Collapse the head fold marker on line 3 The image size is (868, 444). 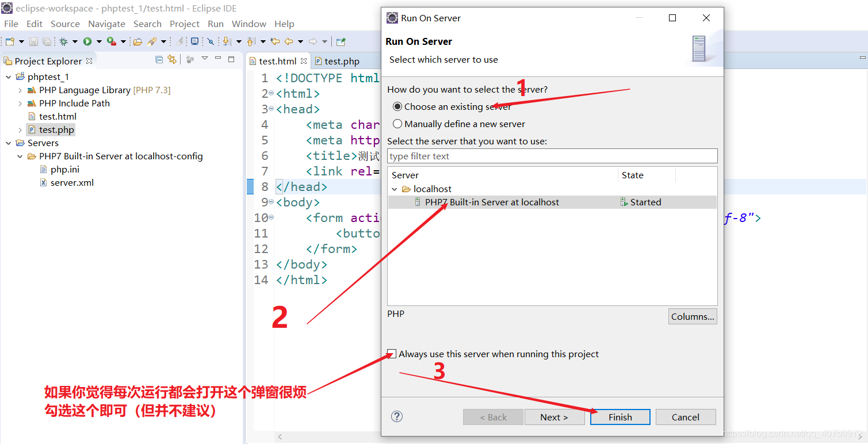click(272, 109)
